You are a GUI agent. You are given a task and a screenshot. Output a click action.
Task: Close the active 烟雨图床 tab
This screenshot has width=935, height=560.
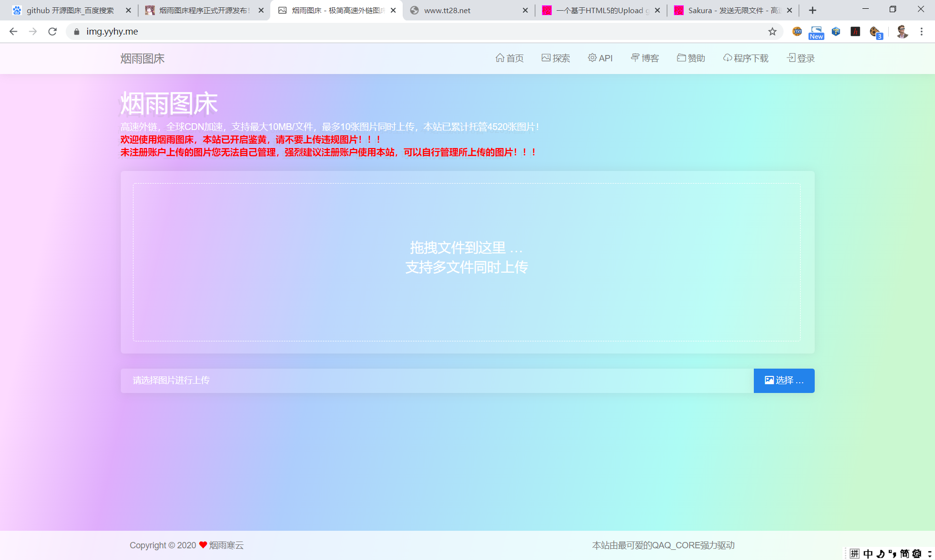(x=393, y=10)
